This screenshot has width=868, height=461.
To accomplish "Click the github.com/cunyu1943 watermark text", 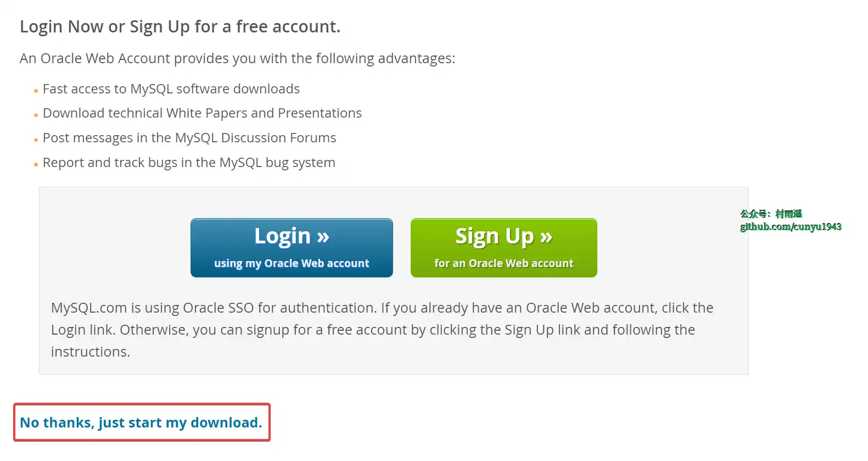I will (x=790, y=227).
